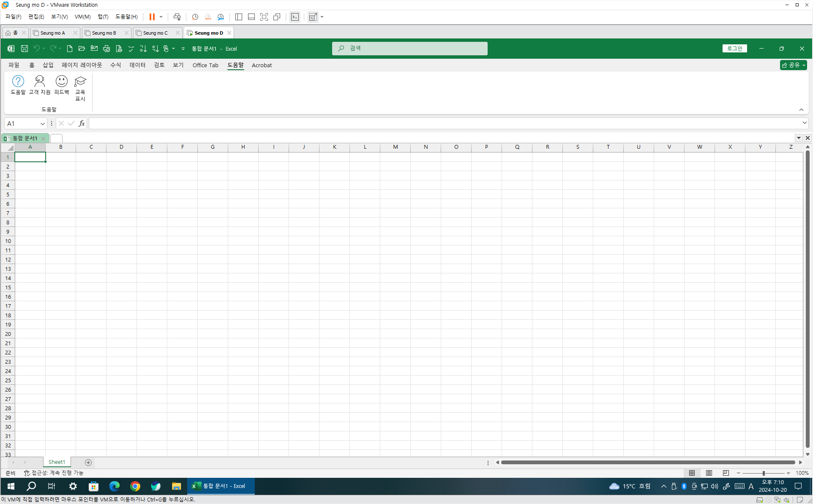Viewport: 813px width, 504px height.
Task: Expand the formula bar with chevron
Action: (x=804, y=123)
